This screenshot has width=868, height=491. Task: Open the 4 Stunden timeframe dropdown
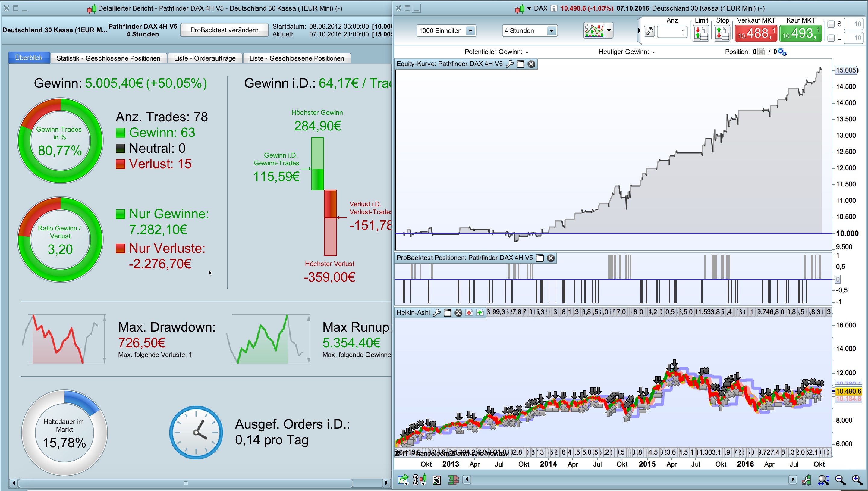551,31
